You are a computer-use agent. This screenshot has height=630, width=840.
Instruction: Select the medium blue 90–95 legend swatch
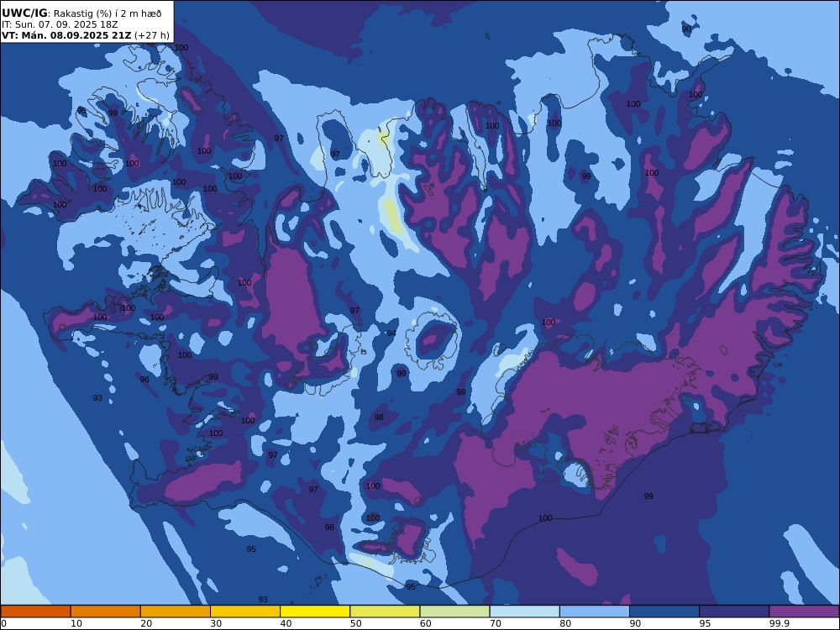click(664, 612)
